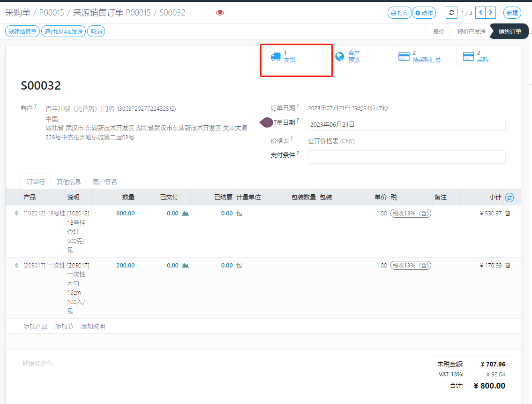Image resolution: width=532 pixels, height=404 pixels.
Task: Delete the 18号桂 order line trash icon
Action: (x=508, y=213)
